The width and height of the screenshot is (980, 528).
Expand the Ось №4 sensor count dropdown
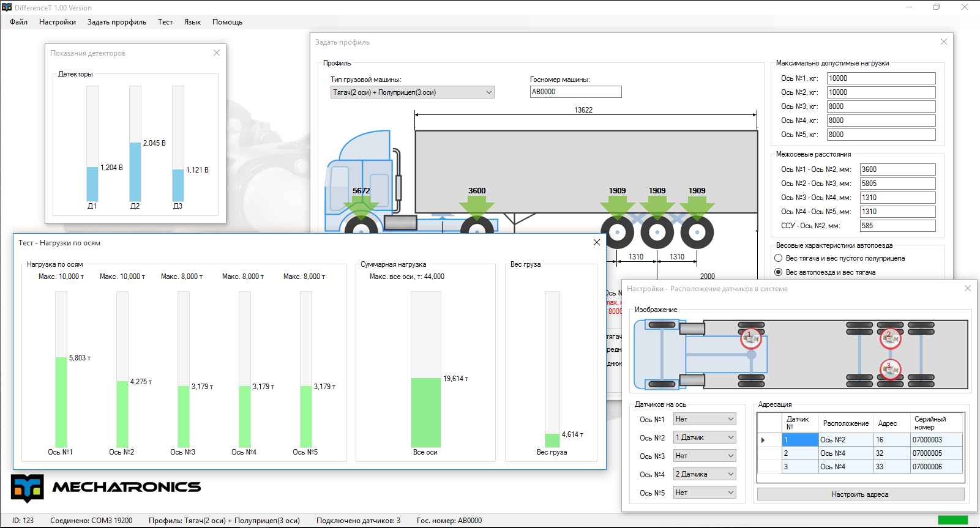[705, 474]
